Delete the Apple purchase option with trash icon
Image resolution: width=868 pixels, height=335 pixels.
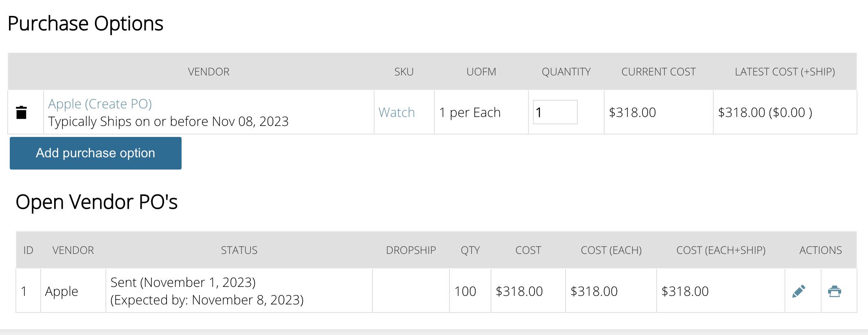tap(21, 112)
